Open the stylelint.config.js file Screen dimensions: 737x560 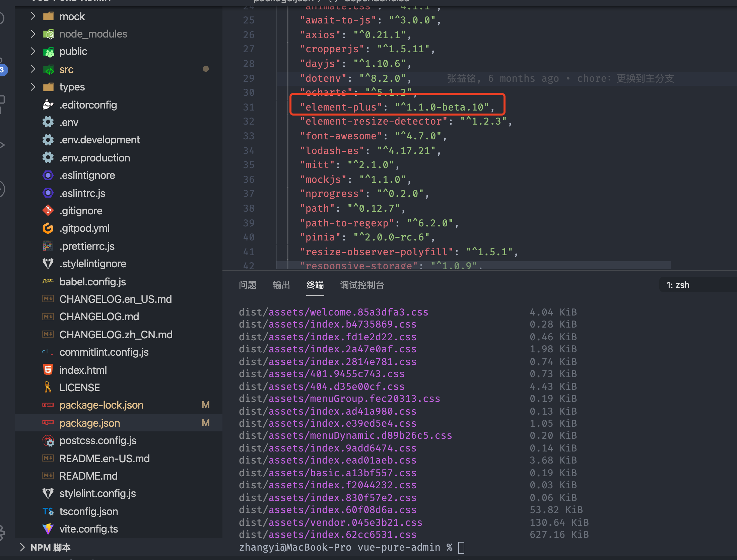tap(97, 493)
